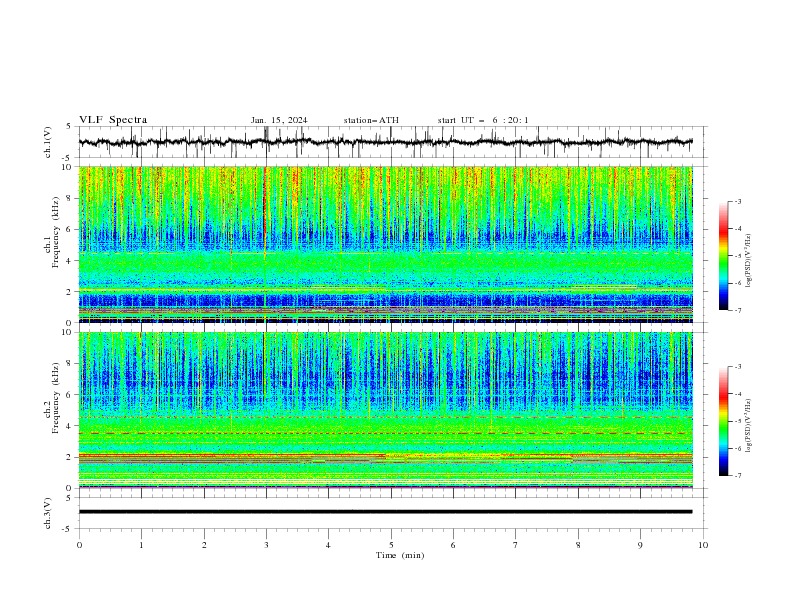792x612 pixels.
Task: Select the "8" kHz tick on ch.1 frequency axis
Action: click(70, 198)
